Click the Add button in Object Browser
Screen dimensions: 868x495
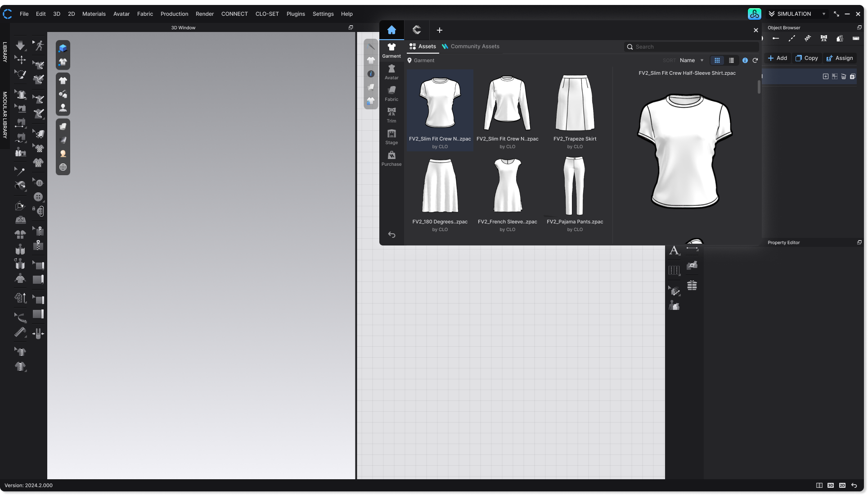click(778, 58)
